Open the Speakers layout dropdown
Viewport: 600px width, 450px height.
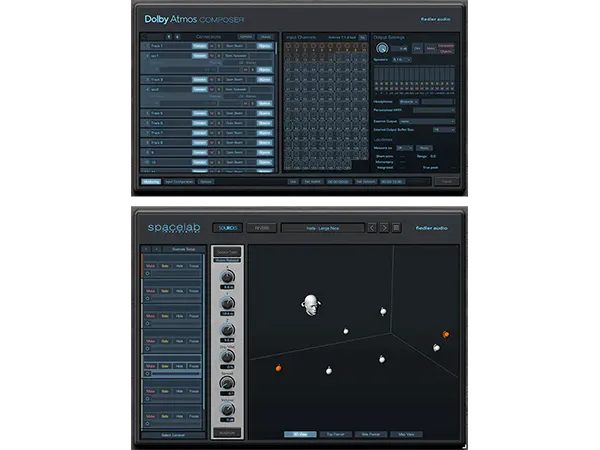point(402,60)
